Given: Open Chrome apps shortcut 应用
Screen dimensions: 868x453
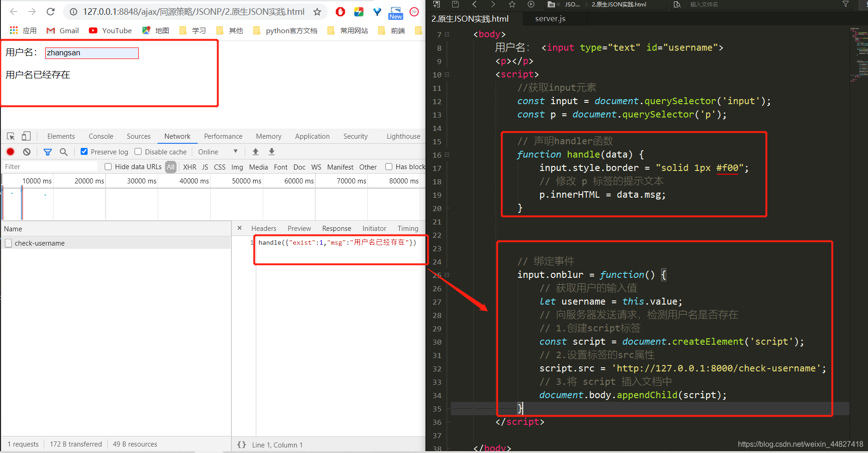Looking at the screenshot, I should tap(23, 30).
